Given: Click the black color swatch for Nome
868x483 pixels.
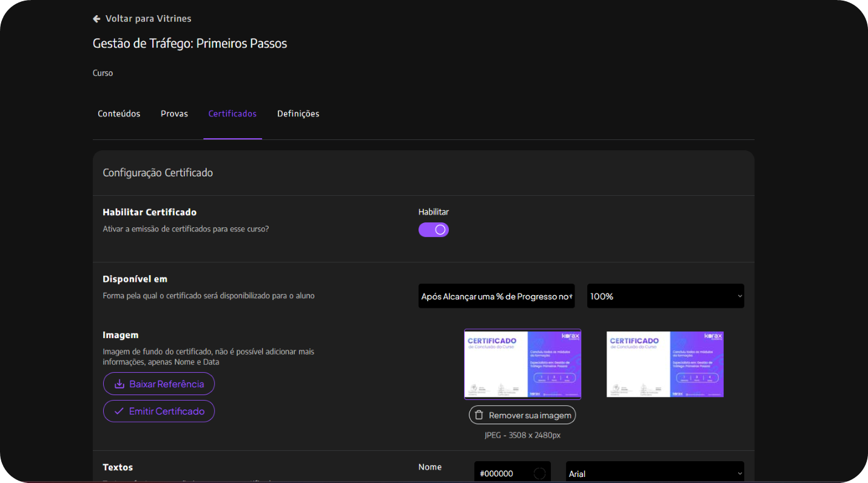Looking at the screenshot, I should click(x=539, y=473).
